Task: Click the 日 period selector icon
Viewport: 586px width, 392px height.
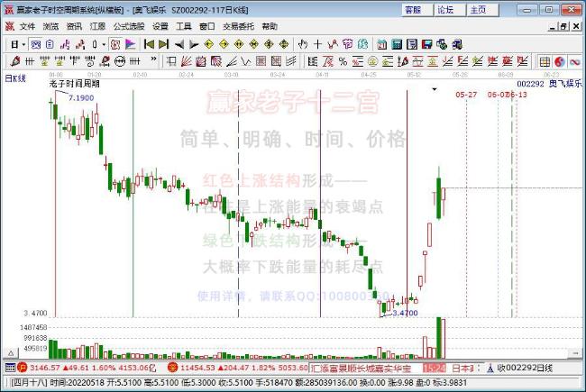Action: (14, 44)
